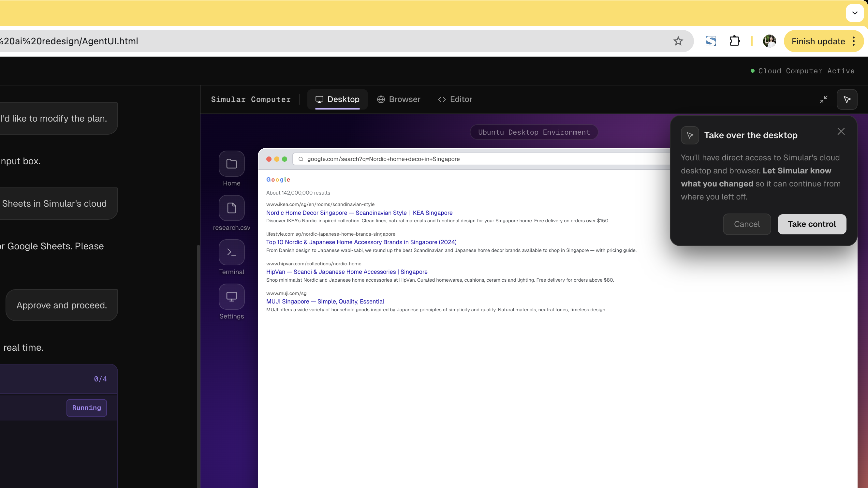Open the profile menu via the avatar
The width and height of the screenshot is (868, 488).
coord(770,41)
